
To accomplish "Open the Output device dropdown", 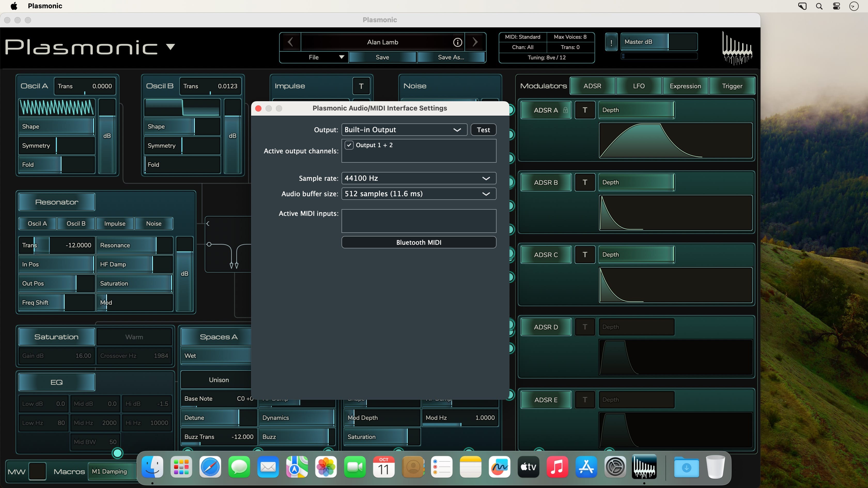I will 404,130.
